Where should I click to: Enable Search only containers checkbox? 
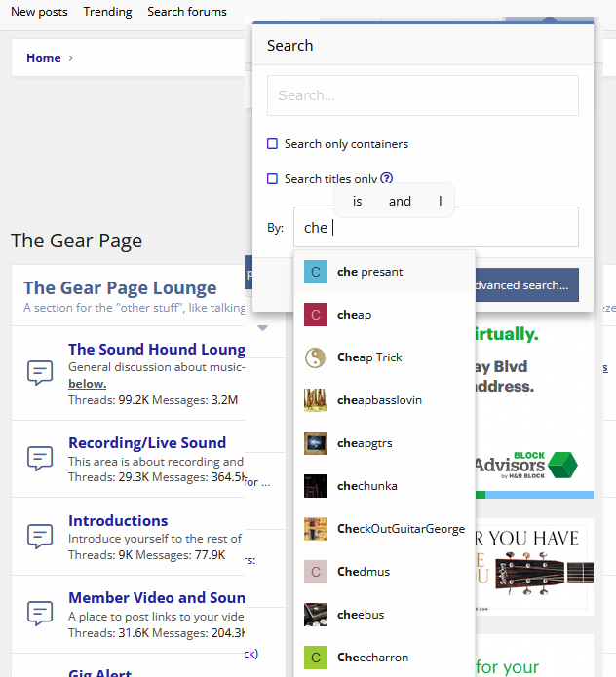tap(273, 144)
